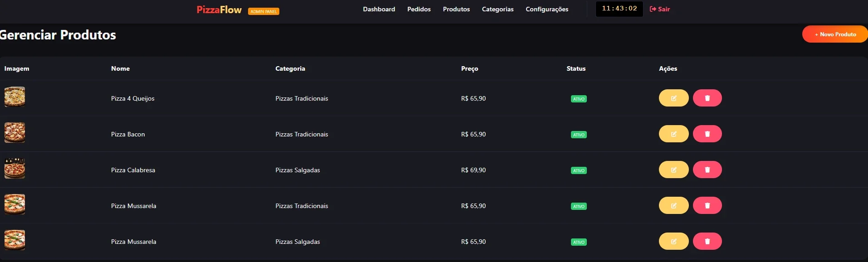Open the Dashboard menu item

[379, 9]
